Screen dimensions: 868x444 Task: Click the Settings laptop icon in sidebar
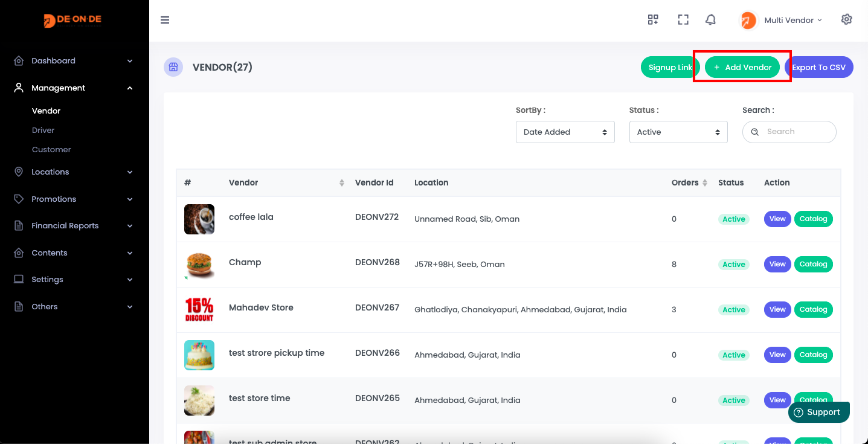tap(19, 279)
